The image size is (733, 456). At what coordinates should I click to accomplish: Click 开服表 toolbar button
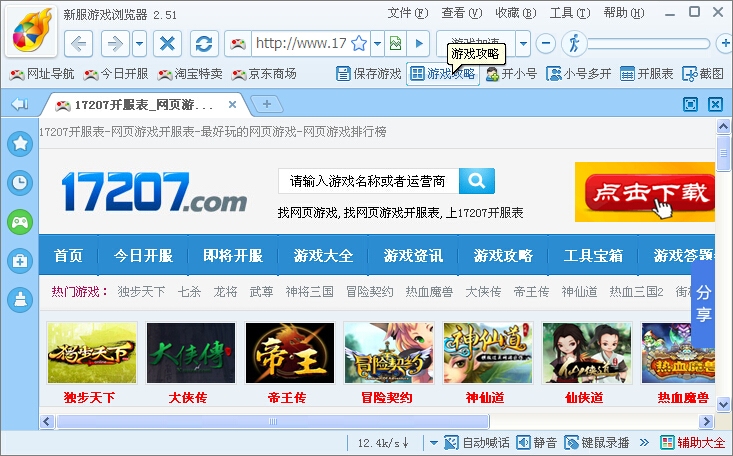[647, 74]
